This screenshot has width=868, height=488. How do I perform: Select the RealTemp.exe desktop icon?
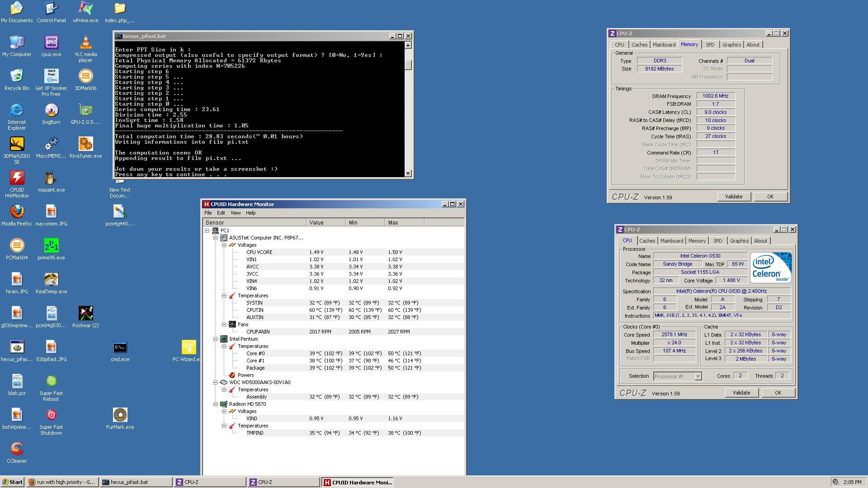point(51,283)
